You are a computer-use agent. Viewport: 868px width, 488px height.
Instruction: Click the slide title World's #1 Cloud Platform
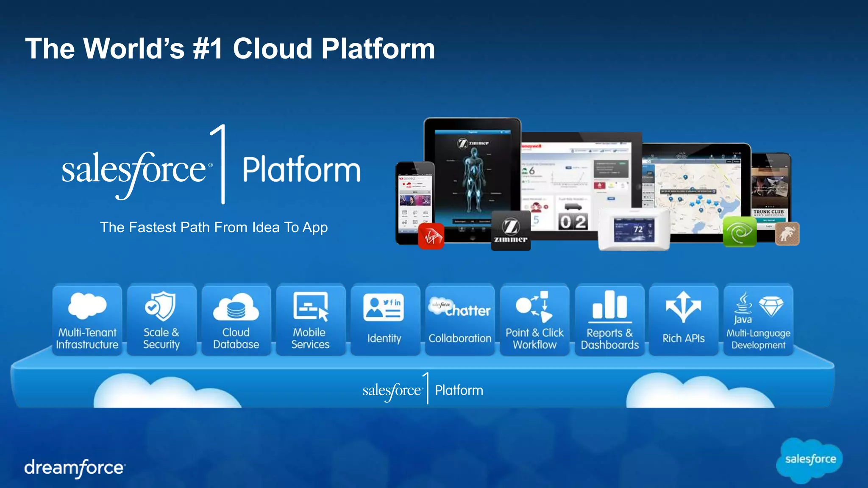tap(230, 48)
